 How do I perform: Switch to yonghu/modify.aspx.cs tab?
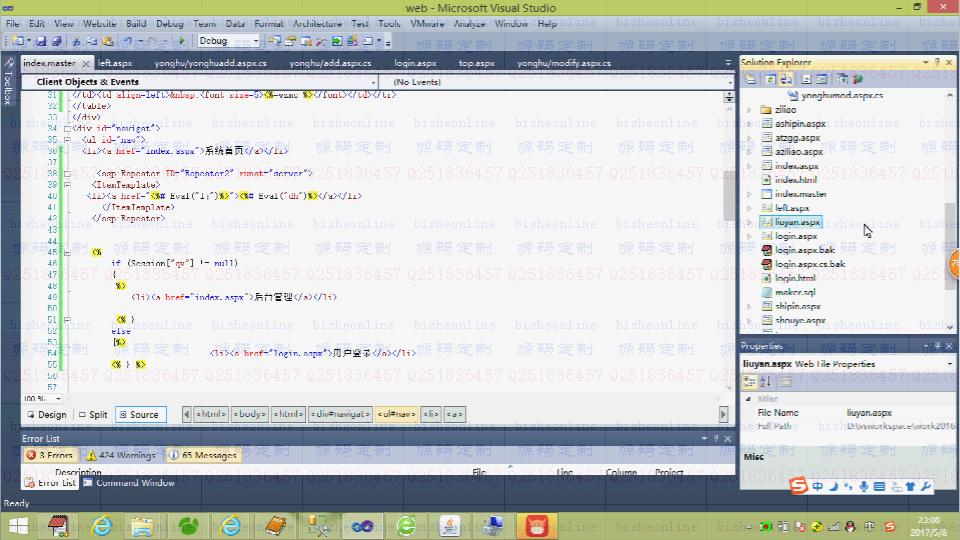564,63
